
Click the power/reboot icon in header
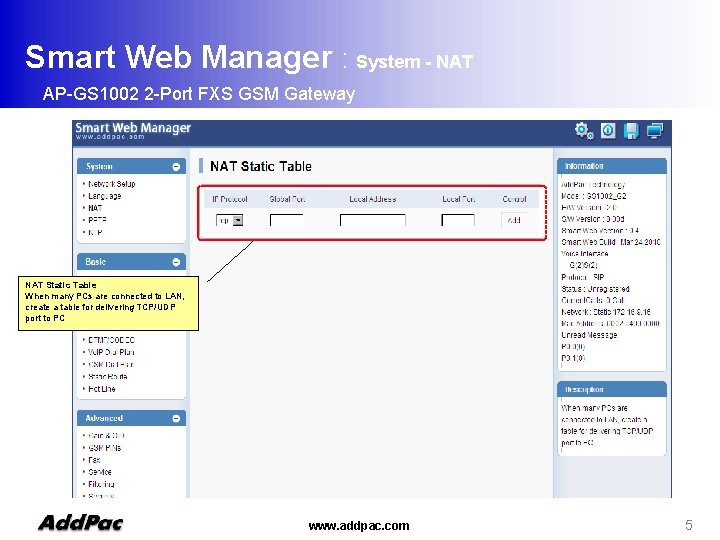tap(608, 131)
